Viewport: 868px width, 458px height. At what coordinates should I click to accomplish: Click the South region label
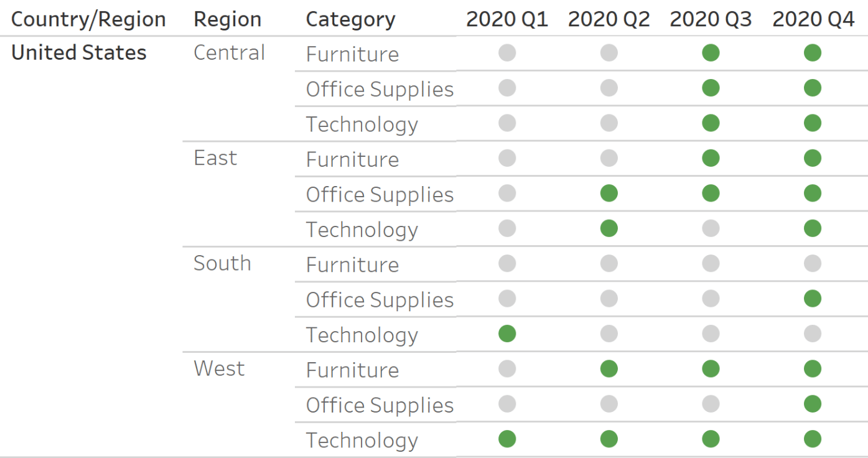click(222, 263)
